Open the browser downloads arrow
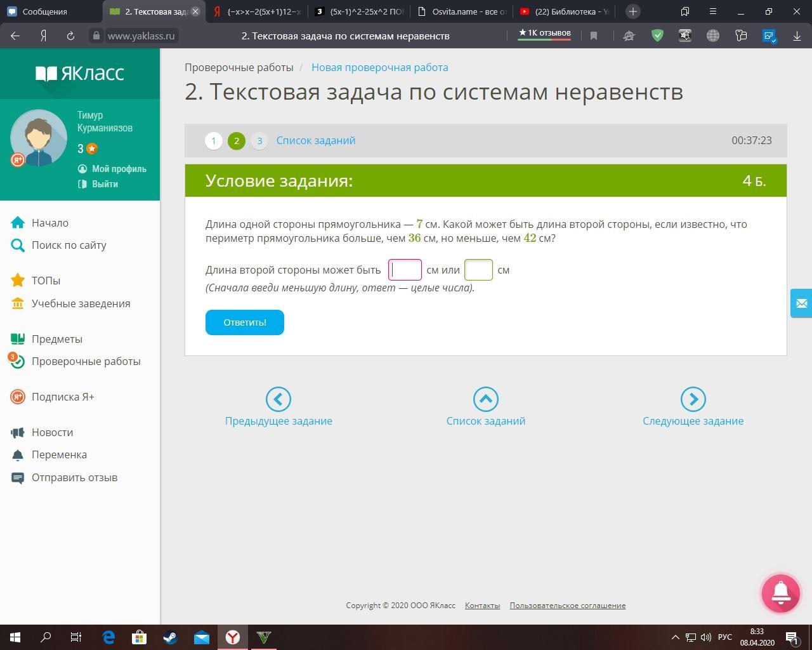Screen dimensions: 812x650 point(797,36)
